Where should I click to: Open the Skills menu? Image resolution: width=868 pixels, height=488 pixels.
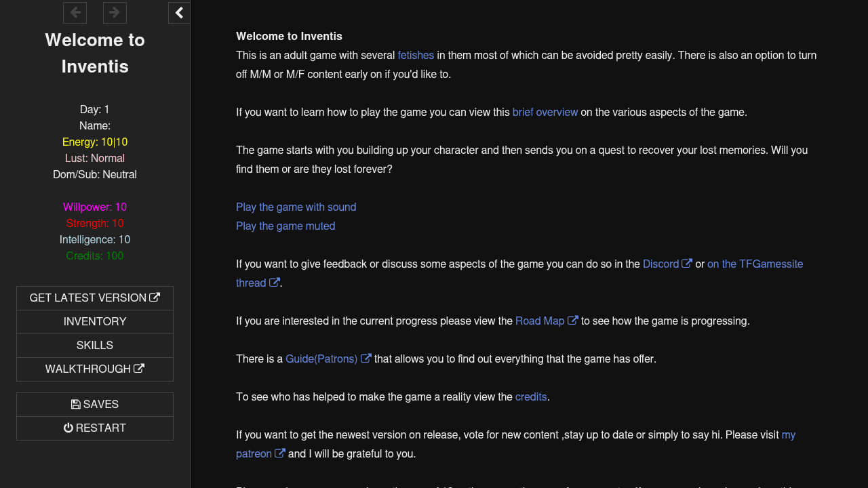95,346
